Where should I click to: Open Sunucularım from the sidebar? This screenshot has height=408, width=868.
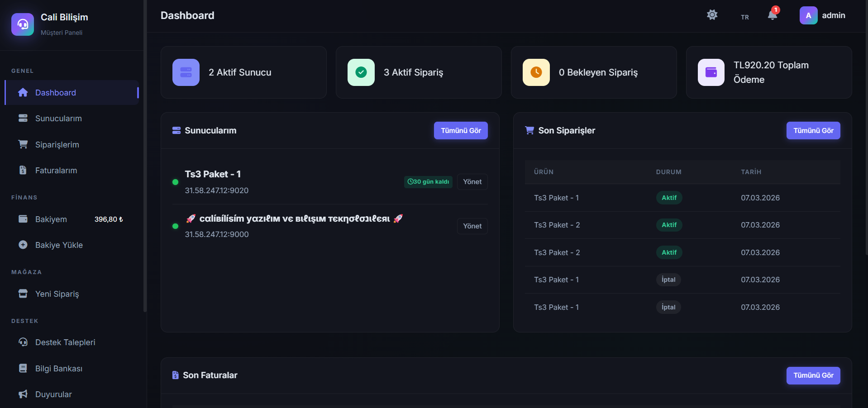58,119
